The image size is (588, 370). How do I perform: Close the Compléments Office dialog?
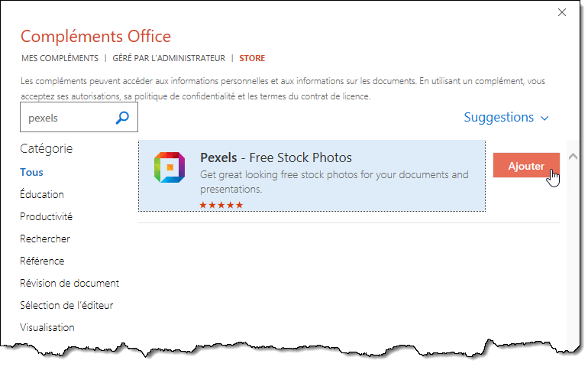[x=562, y=12]
